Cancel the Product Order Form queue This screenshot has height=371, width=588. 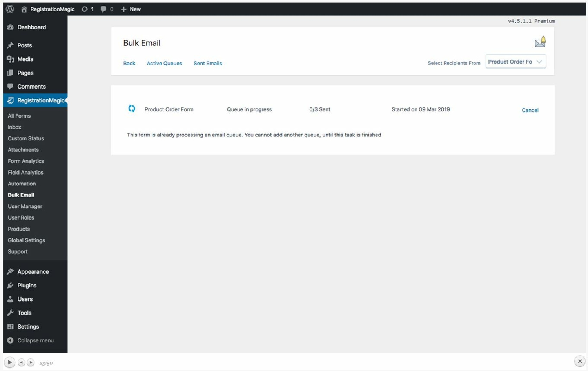pyautogui.click(x=530, y=110)
